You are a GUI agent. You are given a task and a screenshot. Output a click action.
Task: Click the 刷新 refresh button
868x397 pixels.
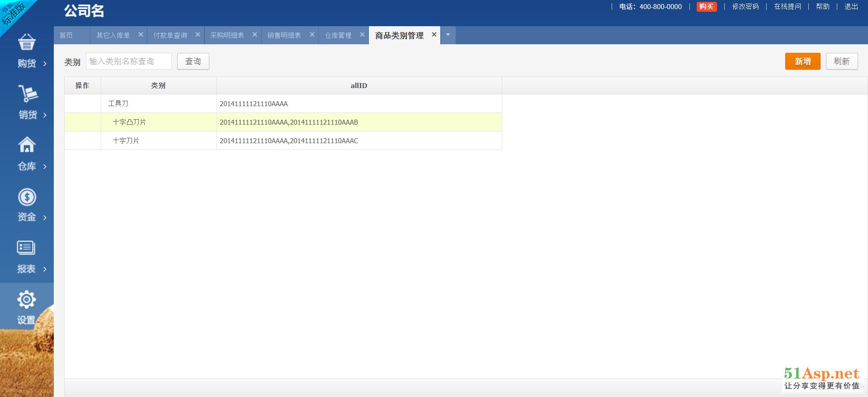tap(842, 61)
